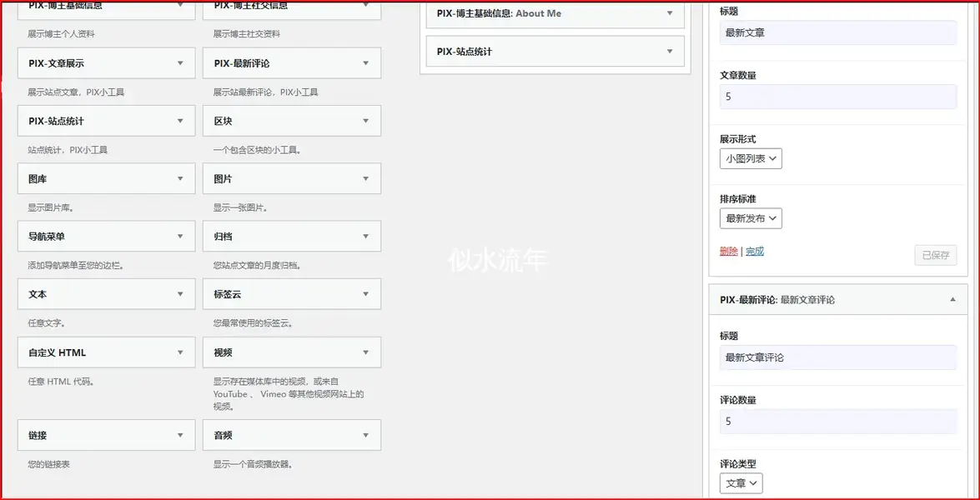This screenshot has height=500, width=980.
Task: Click the 已保存 button
Action: click(x=936, y=255)
